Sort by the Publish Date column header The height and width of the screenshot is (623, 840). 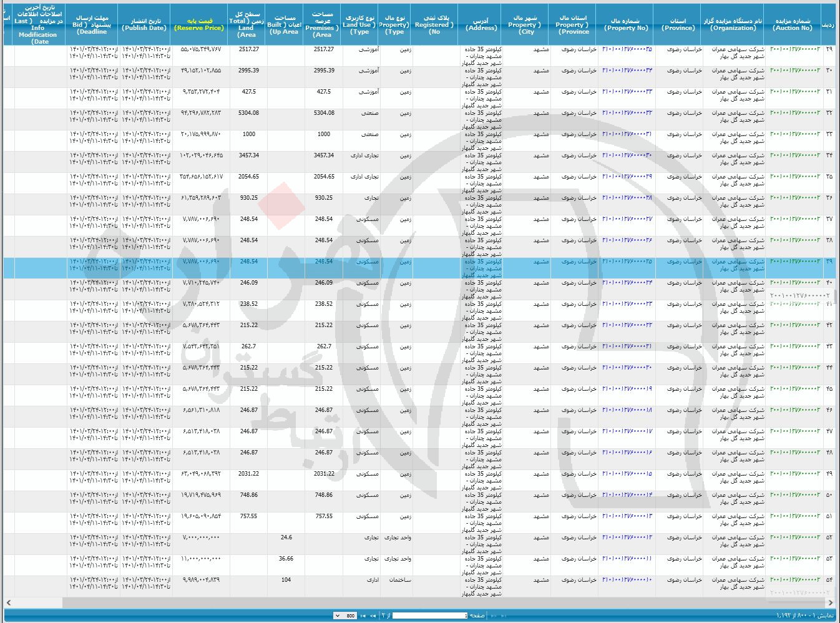pyautogui.click(x=144, y=24)
